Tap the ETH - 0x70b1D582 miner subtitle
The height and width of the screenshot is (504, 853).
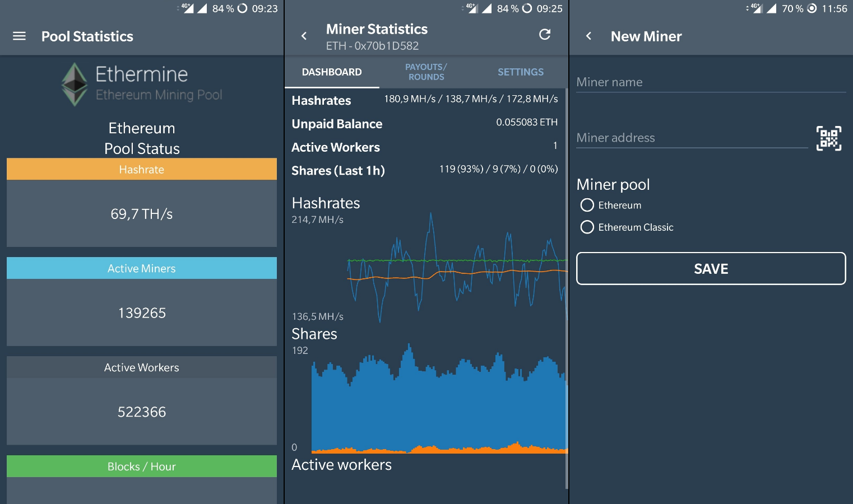[373, 46]
